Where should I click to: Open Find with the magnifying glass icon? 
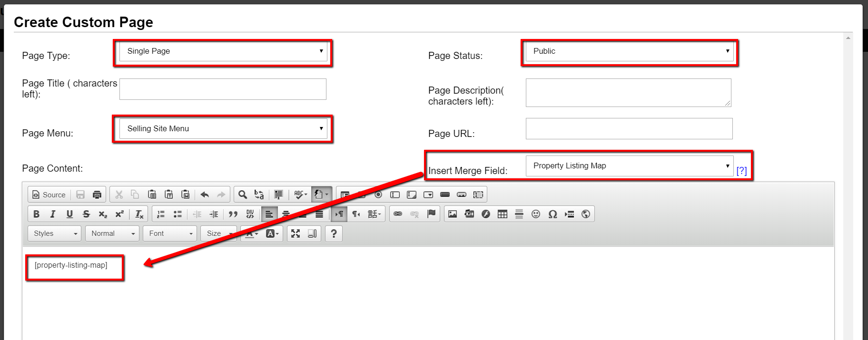243,194
